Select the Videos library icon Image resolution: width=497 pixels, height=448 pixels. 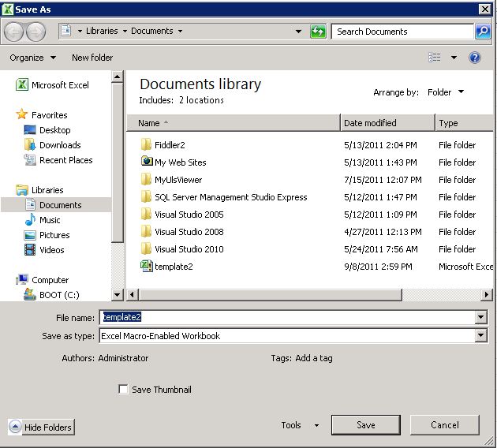coord(30,250)
